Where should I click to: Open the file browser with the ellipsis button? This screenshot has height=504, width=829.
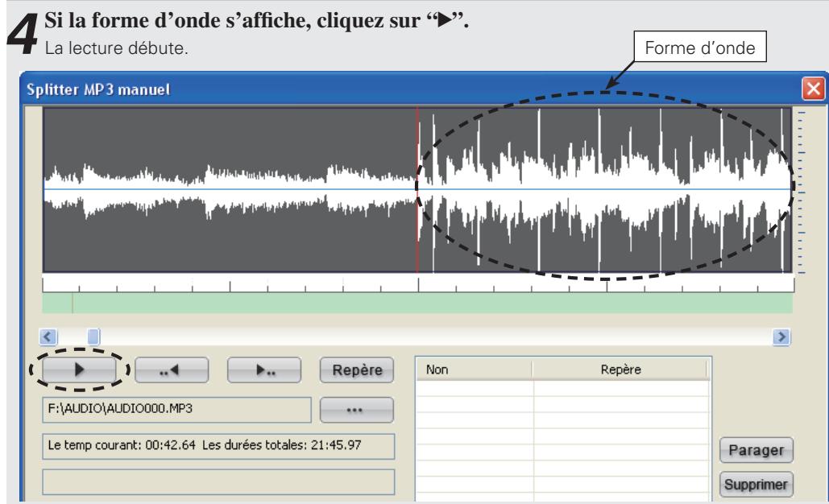357,410
